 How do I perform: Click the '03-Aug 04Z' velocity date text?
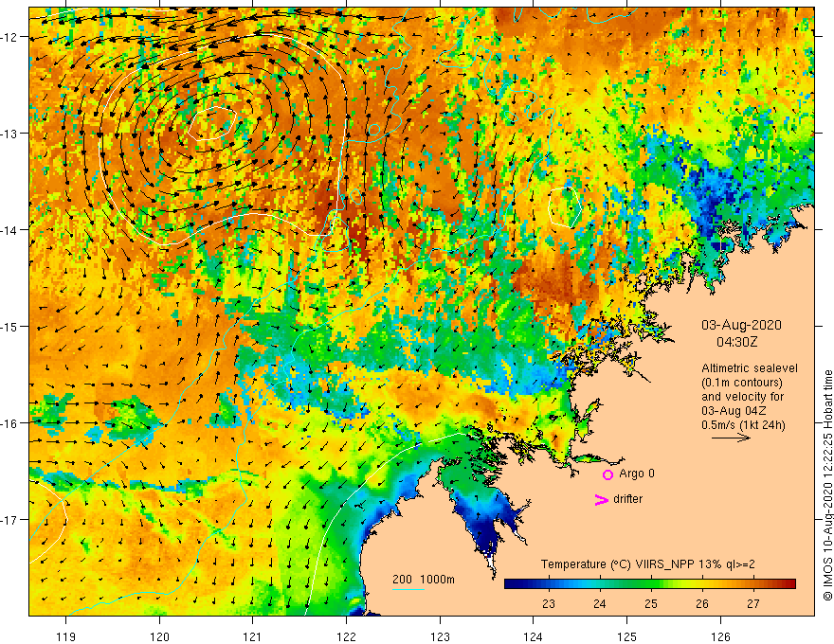coord(733,411)
